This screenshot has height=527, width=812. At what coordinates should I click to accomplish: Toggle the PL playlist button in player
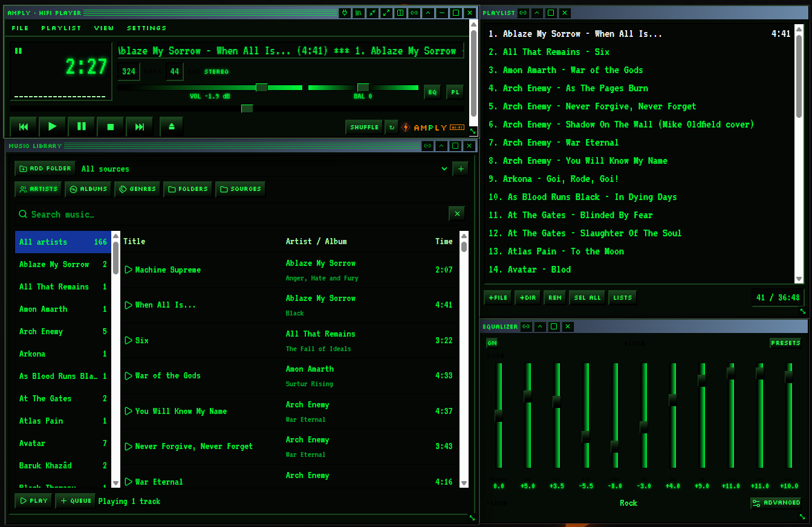(x=455, y=92)
